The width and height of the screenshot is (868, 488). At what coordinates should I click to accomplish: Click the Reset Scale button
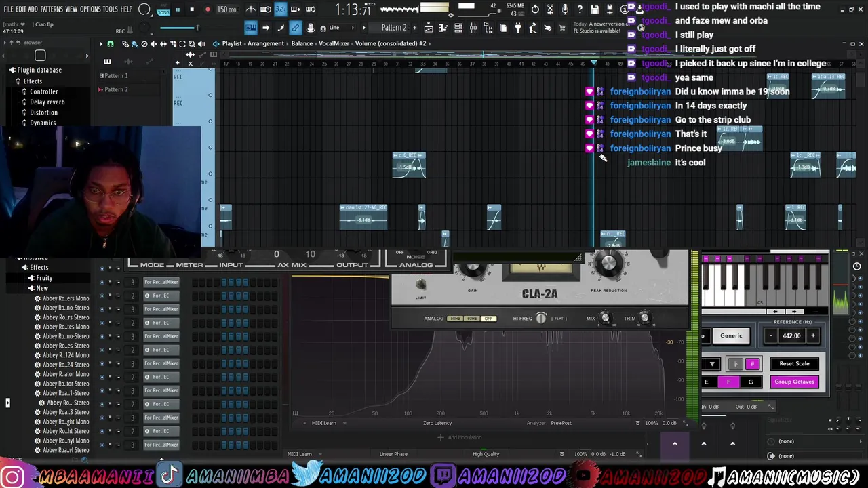click(794, 364)
